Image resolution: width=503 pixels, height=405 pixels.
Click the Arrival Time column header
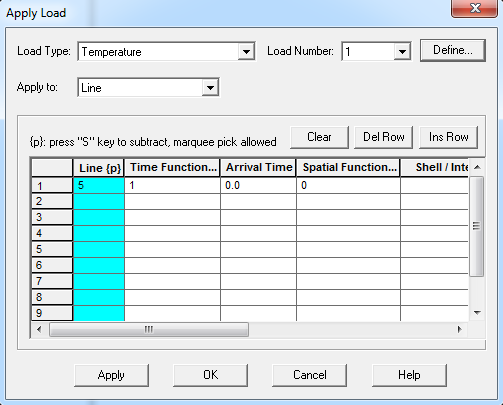pyautogui.click(x=258, y=168)
